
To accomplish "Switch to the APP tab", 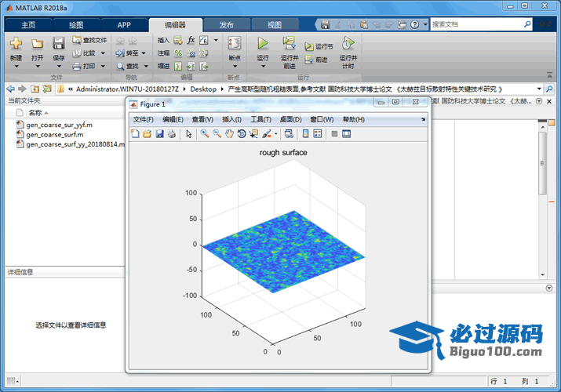I will point(124,24).
